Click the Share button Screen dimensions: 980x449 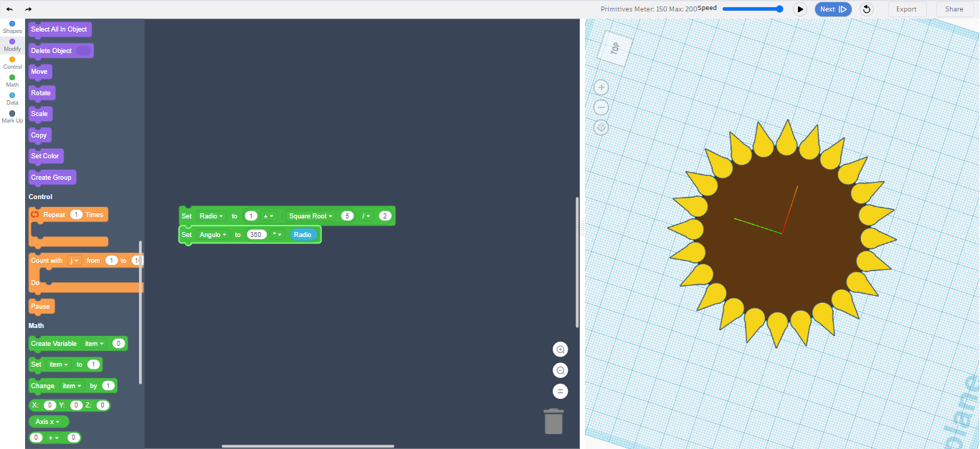point(954,9)
